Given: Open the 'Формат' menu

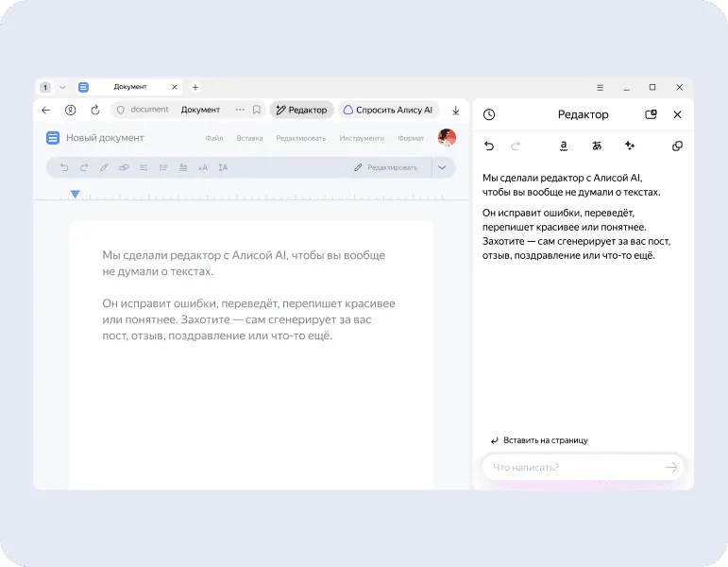Looking at the screenshot, I should tap(411, 138).
